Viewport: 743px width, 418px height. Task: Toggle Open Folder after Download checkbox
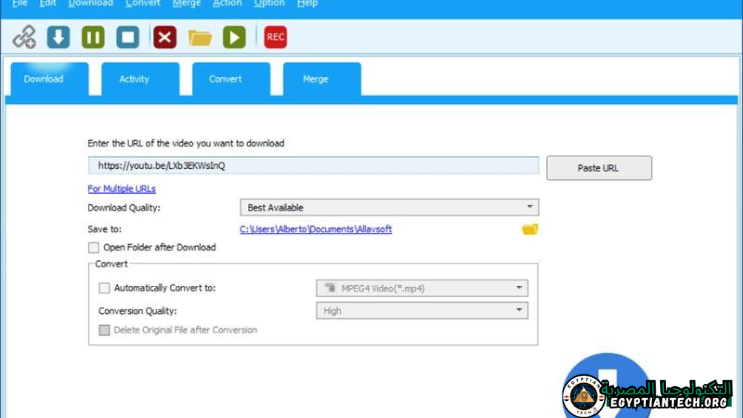pos(93,247)
